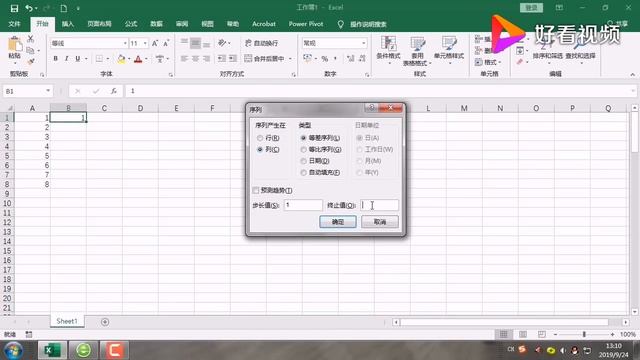Create a new workbook from quick access toolbar
Viewport: 640px width, 360px height.
click(x=64, y=8)
